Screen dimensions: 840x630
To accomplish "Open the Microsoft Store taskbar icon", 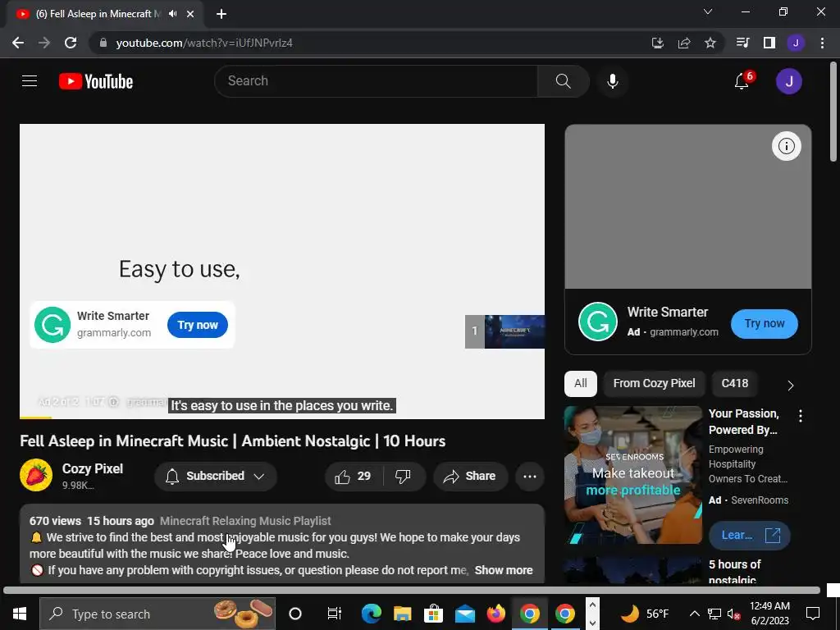I will tap(433, 614).
